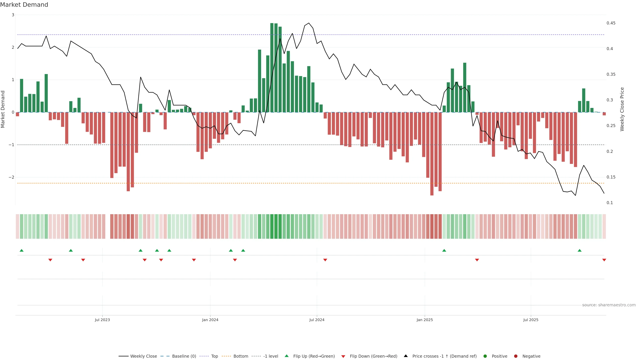Click the Weekly Close Price axis title
Screen dimensions: 644x362
pyautogui.click(x=622, y=109)
